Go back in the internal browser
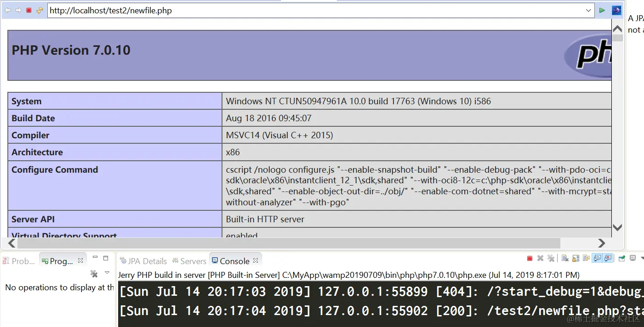Viewport: 644px width, 327px height. 8,10
